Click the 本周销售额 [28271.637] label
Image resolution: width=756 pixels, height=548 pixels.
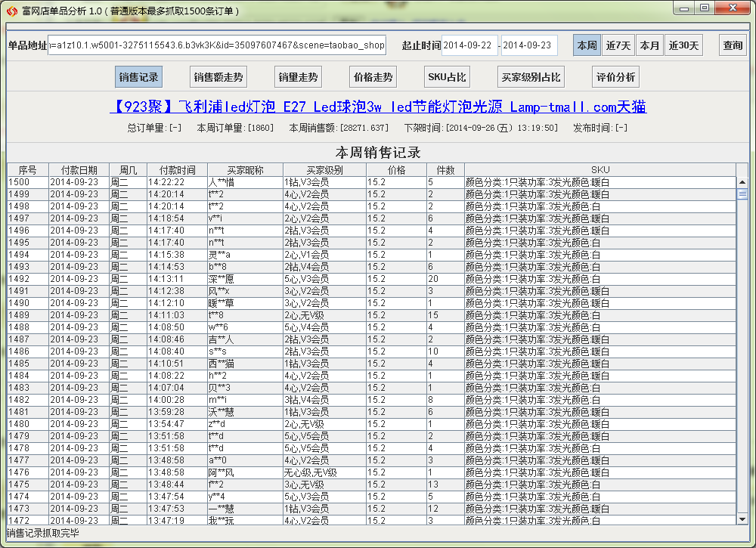click(339, 128)
